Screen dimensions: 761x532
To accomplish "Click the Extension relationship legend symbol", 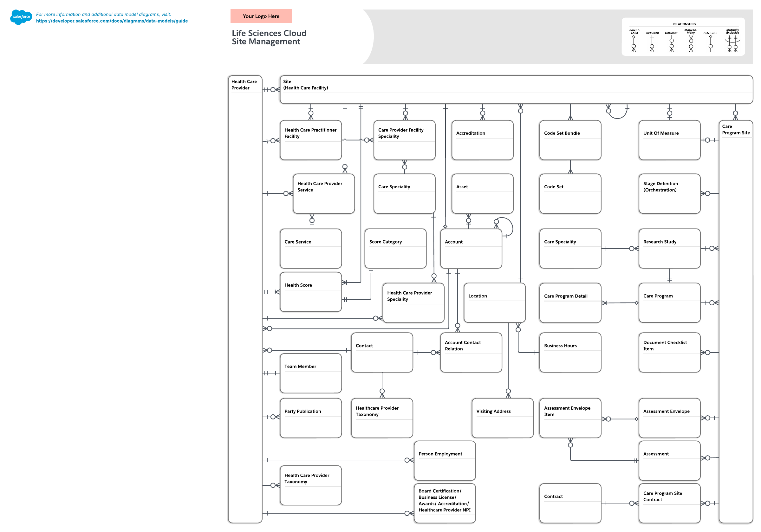I will click(710, 43).
